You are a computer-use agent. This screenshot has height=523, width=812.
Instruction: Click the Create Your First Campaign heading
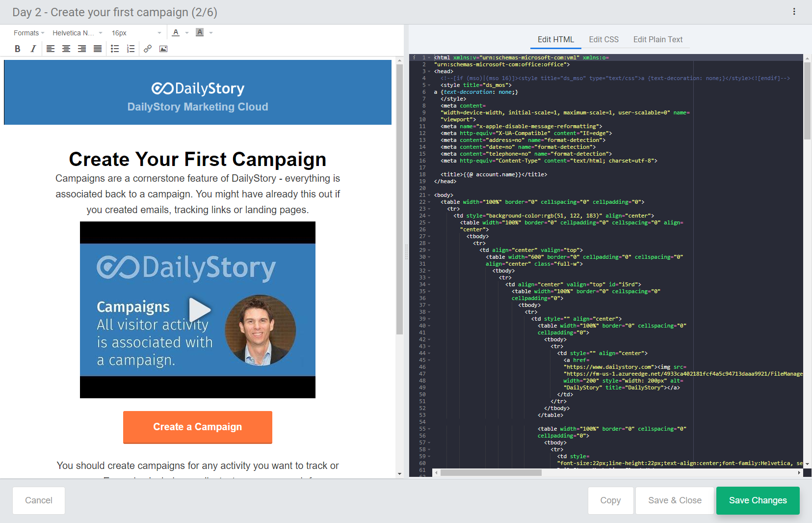tap(198, 159)
